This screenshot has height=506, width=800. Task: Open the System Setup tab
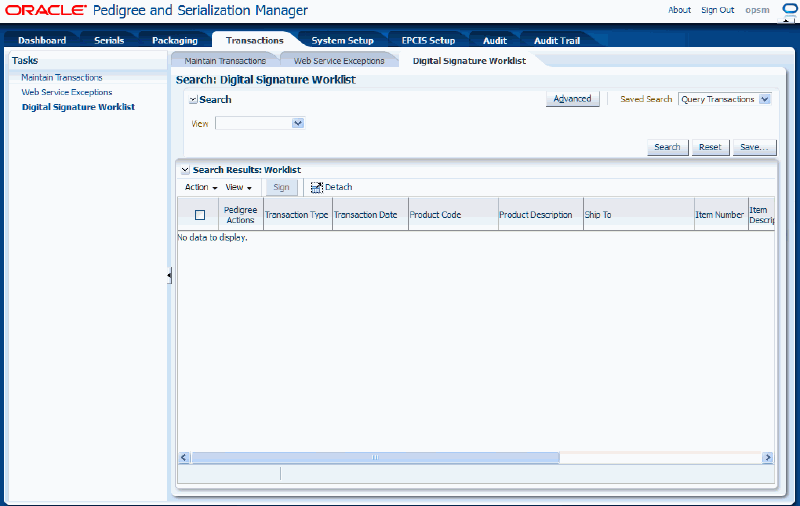[x=342, y=40]
